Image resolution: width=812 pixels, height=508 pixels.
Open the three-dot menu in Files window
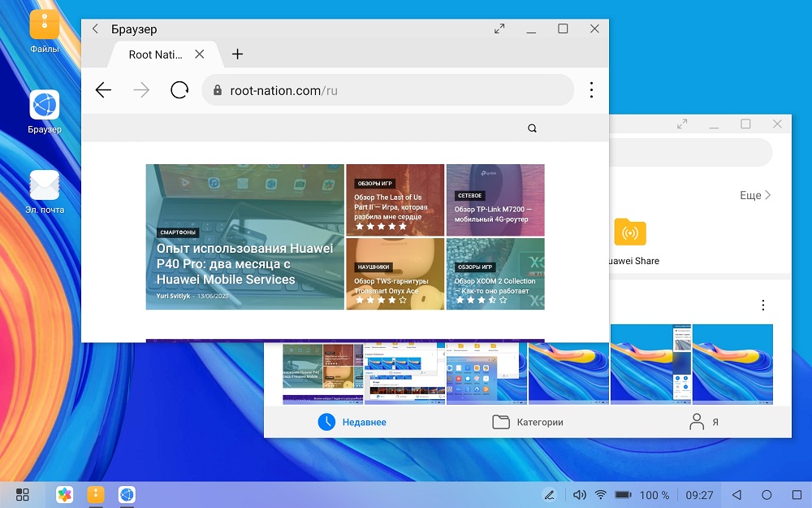click(762, 306)
